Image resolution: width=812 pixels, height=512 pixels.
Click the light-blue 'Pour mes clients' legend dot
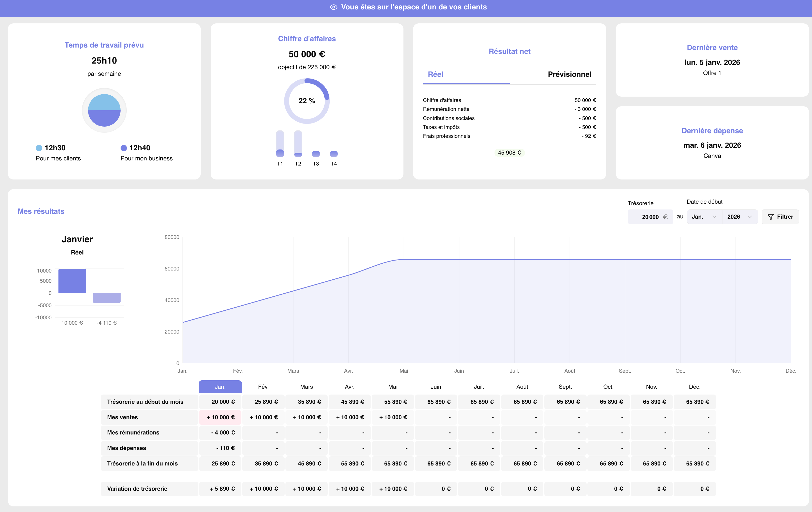39,148
